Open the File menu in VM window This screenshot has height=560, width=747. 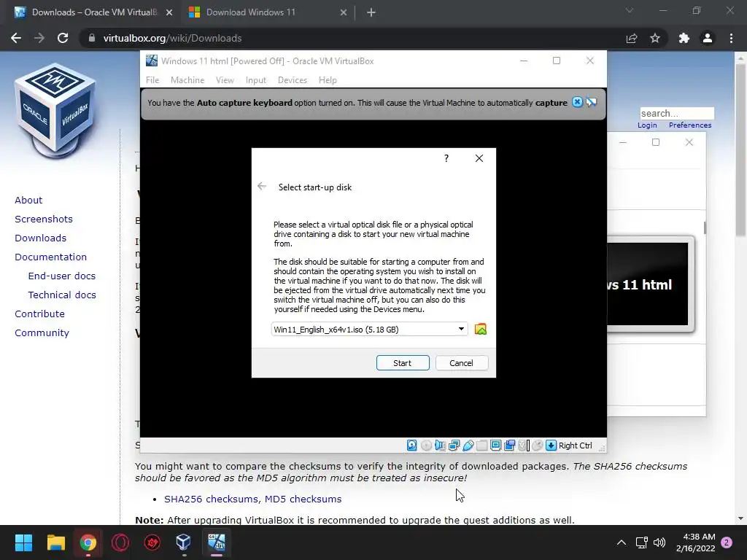coord(152,80)
